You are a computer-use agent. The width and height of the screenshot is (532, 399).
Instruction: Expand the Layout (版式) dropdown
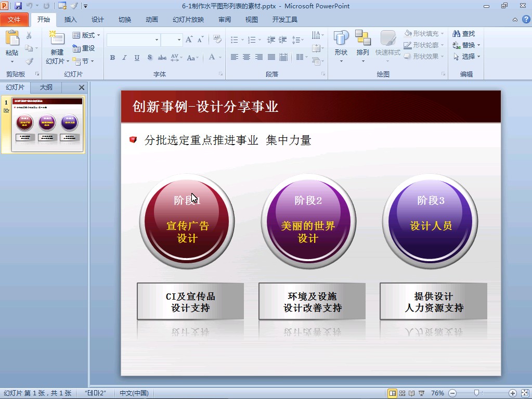pyautogui.click(x=86, y=35)
